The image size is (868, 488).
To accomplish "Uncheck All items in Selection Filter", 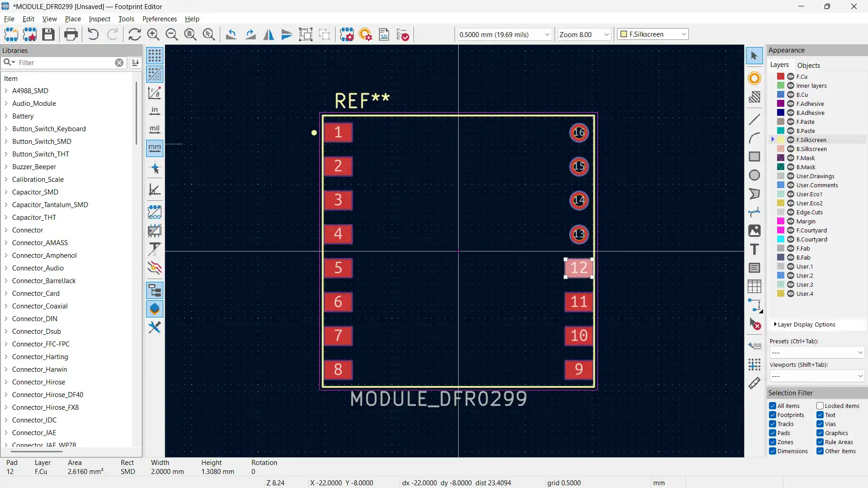I will 773,406.
